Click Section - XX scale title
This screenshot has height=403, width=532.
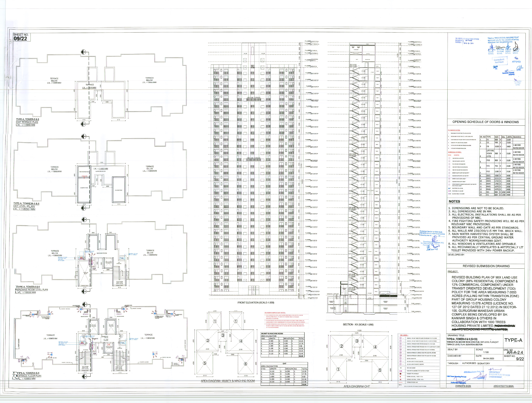pos(358,325)
